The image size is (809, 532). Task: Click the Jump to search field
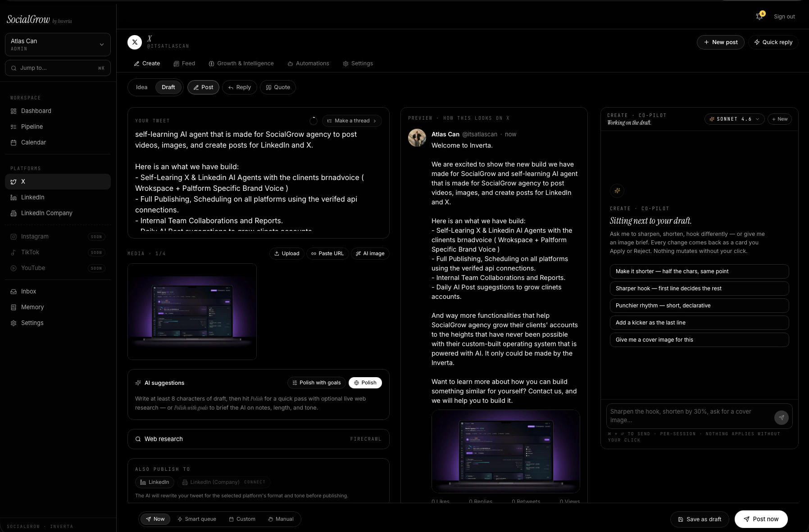58,68
